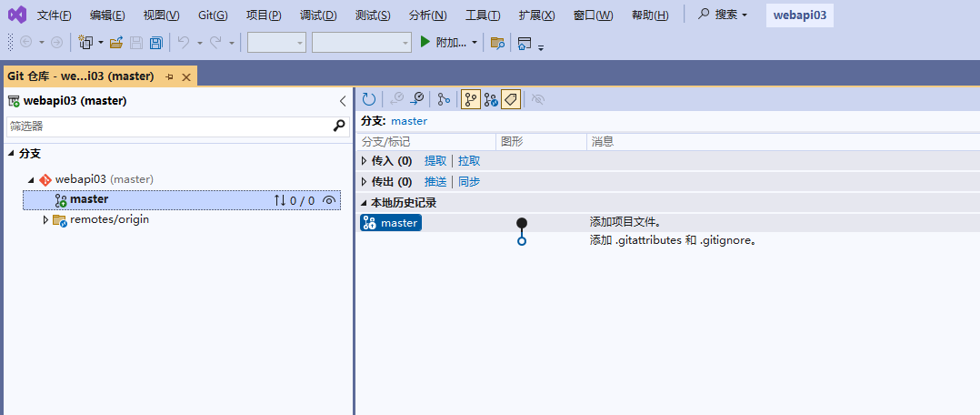Screen dimensions: 980x415
Task: Click the green Start Attach play button
Action: [x=425, y=42]
